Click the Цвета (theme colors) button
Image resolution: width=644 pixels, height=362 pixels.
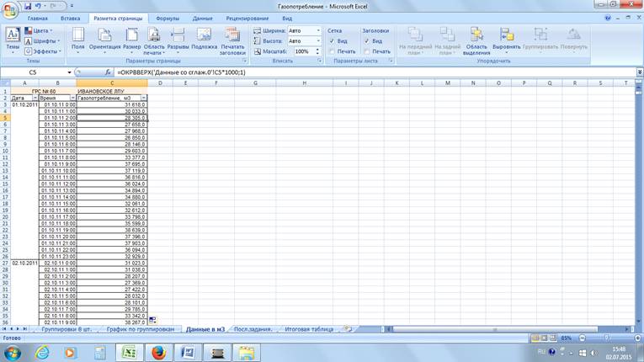coord(40,31)
